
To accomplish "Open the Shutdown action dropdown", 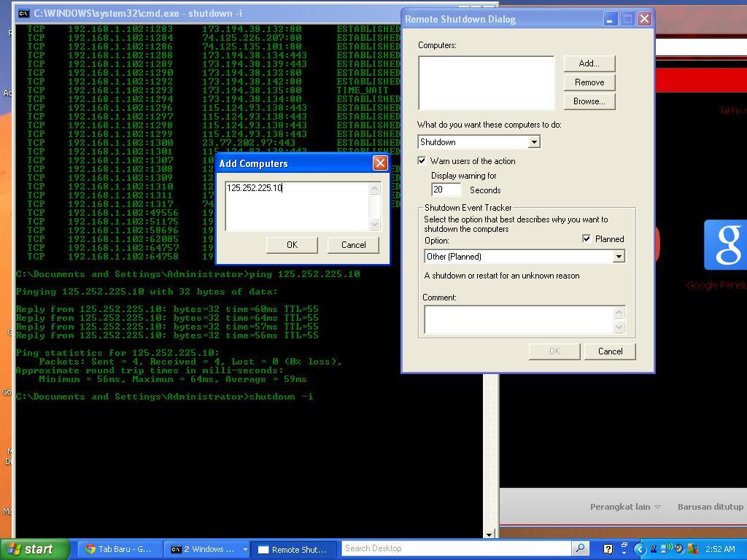I will [x=534, y=141].
